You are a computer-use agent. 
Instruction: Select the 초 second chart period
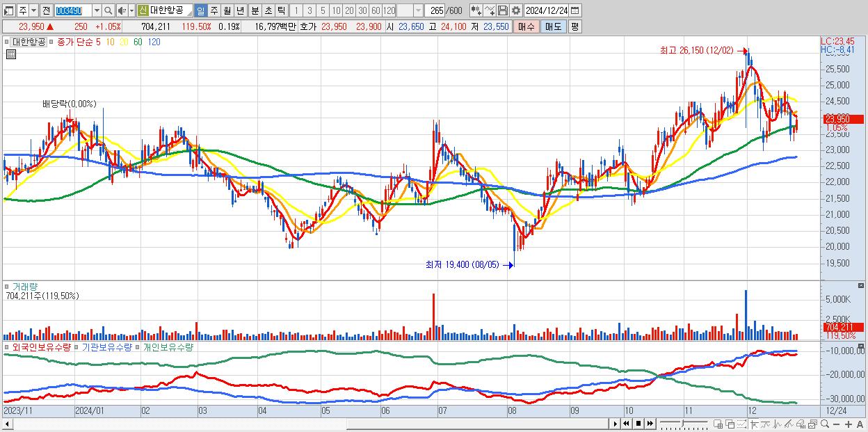(268, 11)
